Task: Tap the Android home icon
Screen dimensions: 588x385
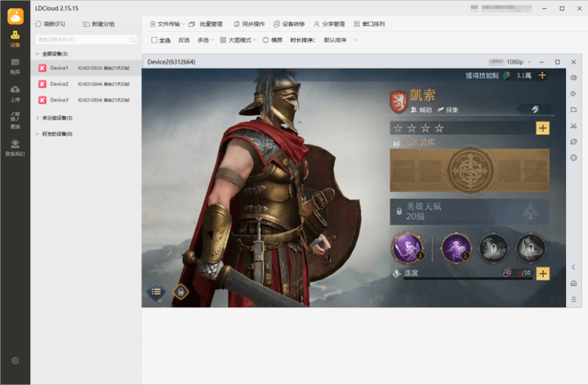Action: pos(573,284)
